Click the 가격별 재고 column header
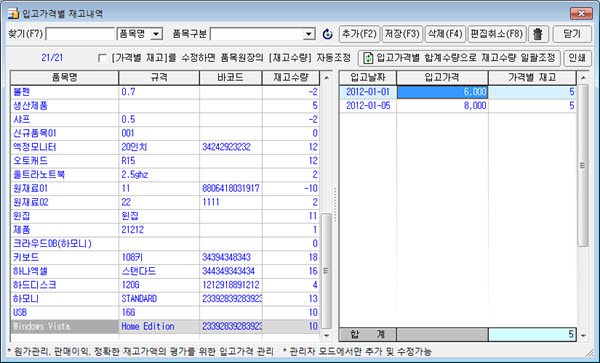 click(x=532, y=78)
